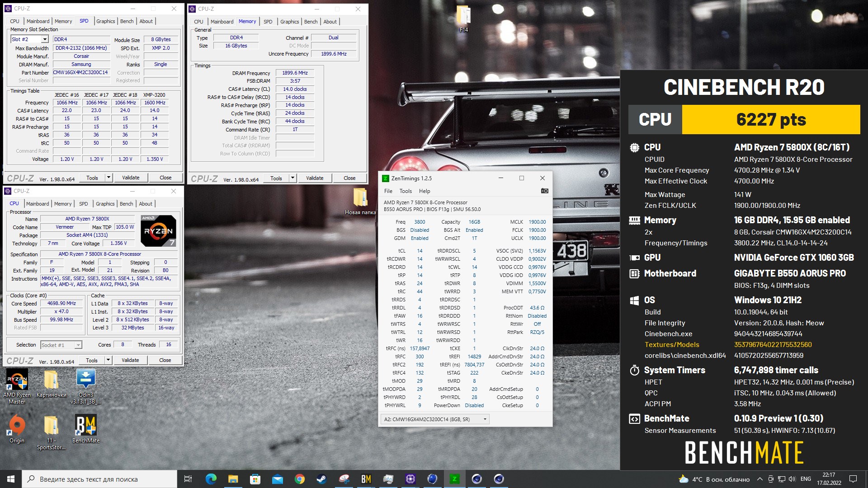This screenshot has width=868, height=488.
Task: Open Snipping Tool from the taskbar
Action: point(344,479)
